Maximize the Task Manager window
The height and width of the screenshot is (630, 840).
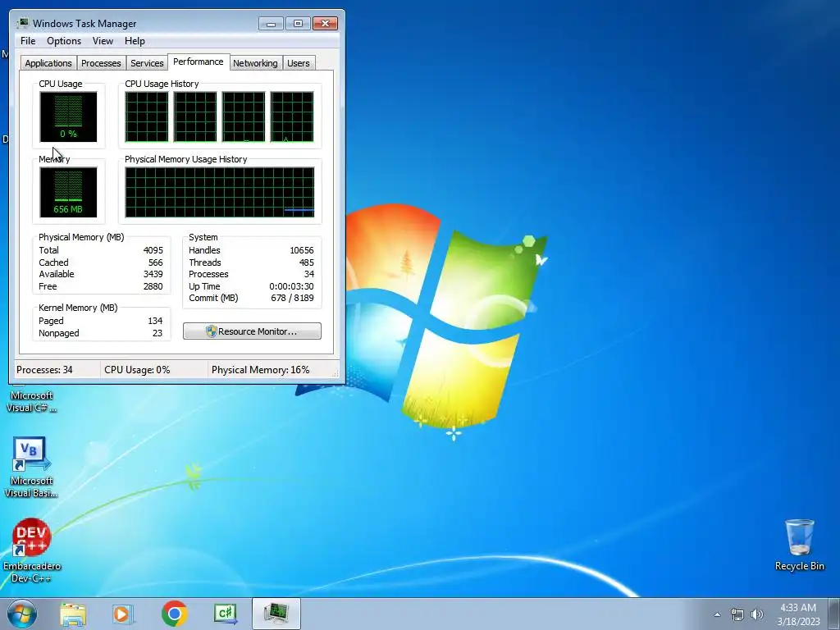point(298,23)
